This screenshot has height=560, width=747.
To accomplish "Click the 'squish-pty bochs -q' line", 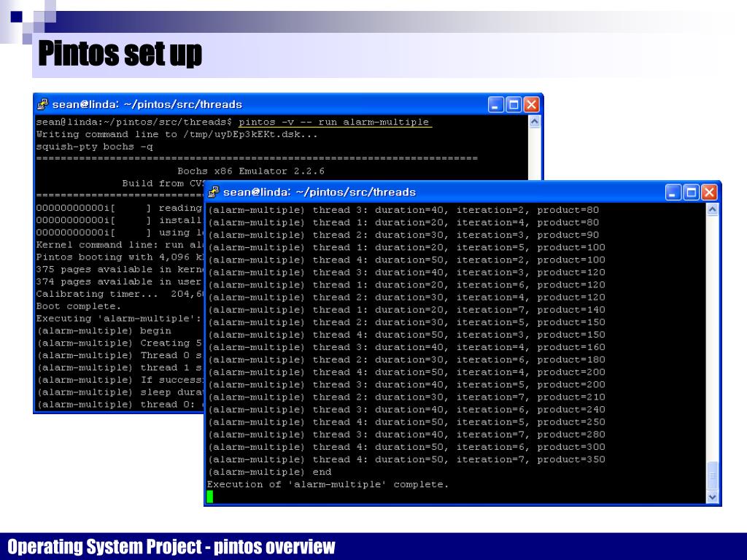I will click(x=94, y=147).
